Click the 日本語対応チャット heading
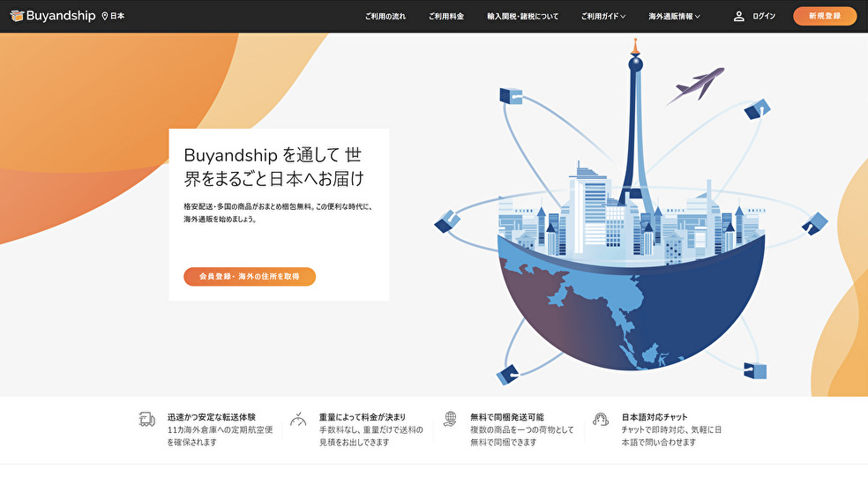This screenshot has height=492, width=868. click(x=655, y=417)
